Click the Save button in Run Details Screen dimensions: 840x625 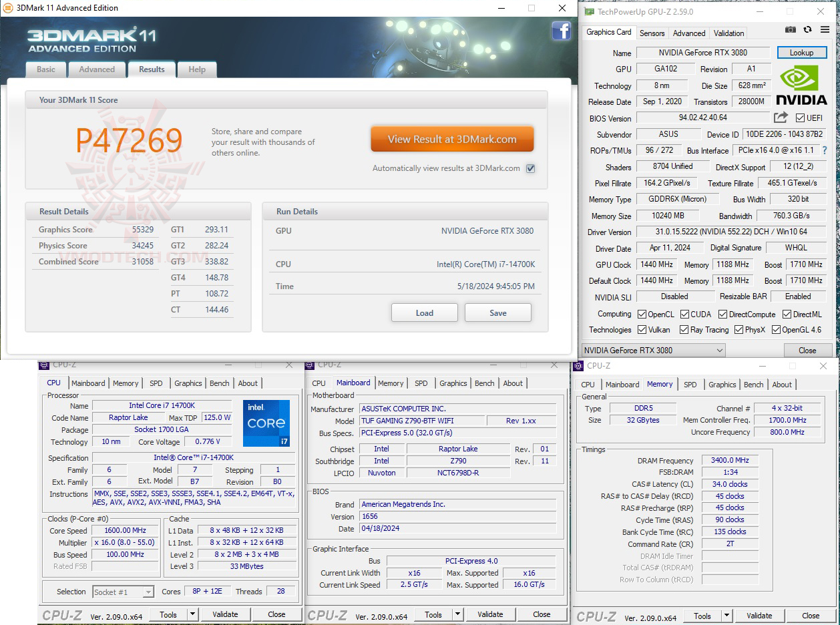498,312
